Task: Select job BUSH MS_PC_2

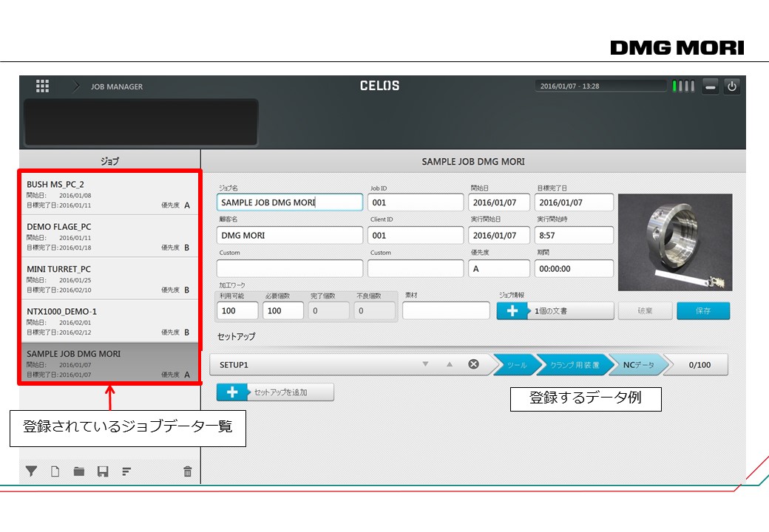Action: pyautogui.click(x=109, y=194)
